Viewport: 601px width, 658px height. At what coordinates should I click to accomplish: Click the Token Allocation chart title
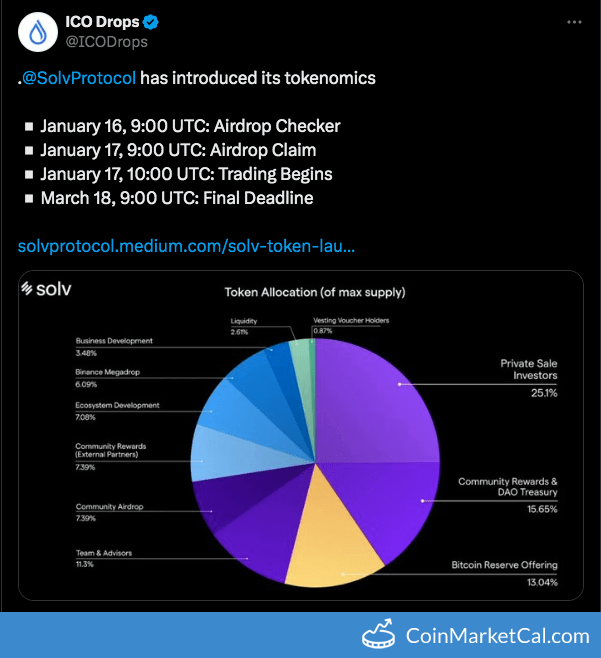pos(315,293)
